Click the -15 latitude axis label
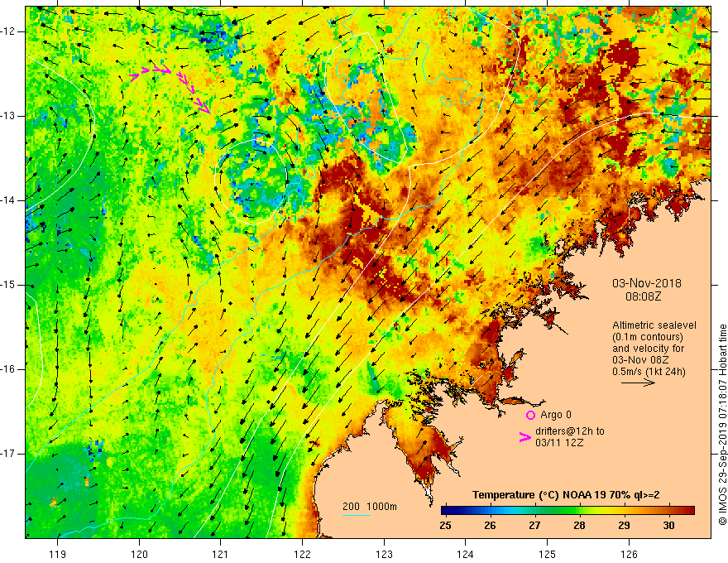 [x=9, y=285]
